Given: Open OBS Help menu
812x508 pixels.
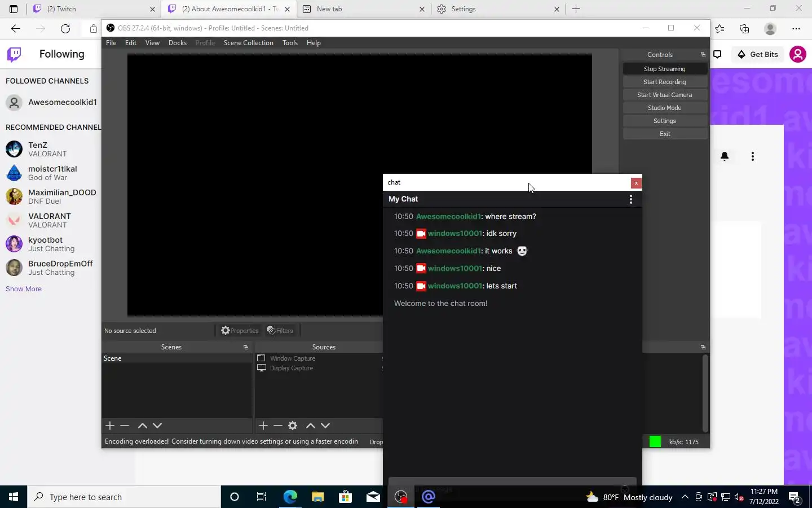Looking at the screenshot, I should pos(314,43).
